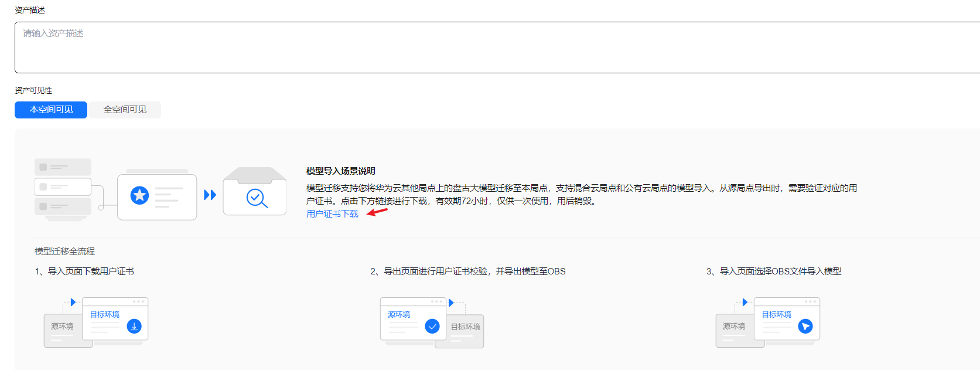Click the cursor circle icon in step 3

pos(805,326)
